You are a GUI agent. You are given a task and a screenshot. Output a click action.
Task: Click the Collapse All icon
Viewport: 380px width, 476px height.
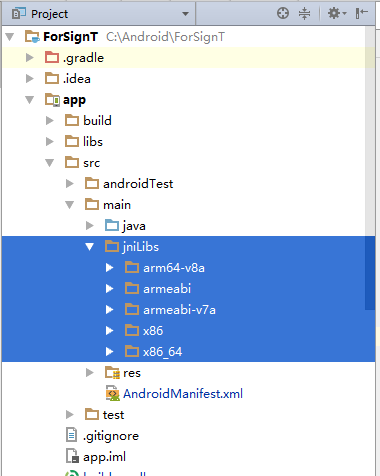(x=304, y=13)
